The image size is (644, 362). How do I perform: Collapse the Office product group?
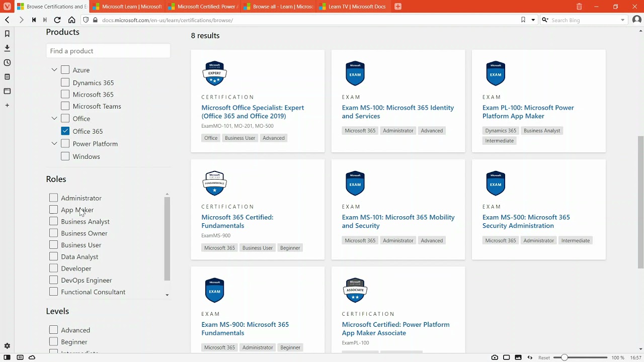pyautogui.click(x=54, y=118)
